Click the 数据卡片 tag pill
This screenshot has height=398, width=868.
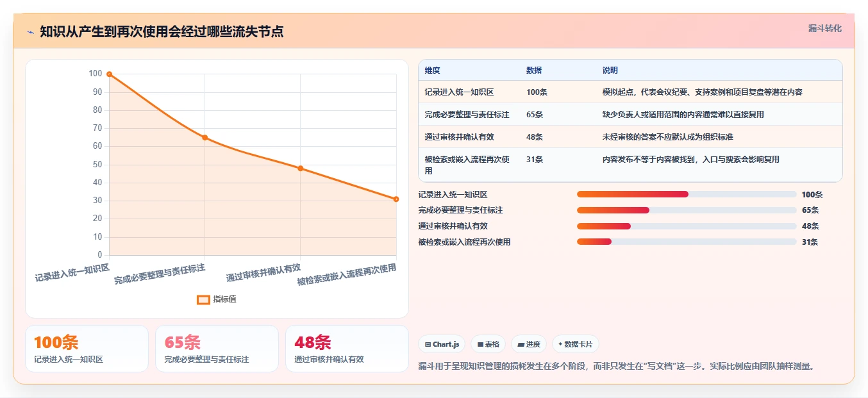pos(576,344)
